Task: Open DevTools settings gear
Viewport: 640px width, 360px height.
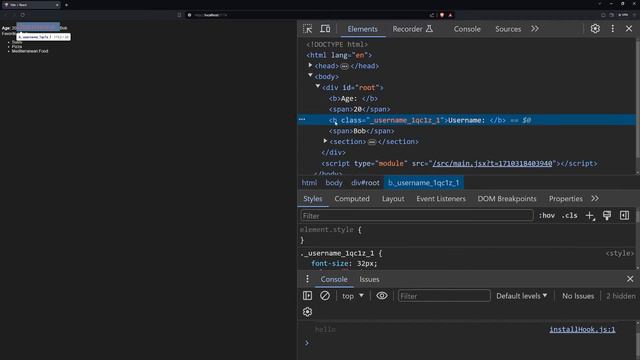Action: 595,29
